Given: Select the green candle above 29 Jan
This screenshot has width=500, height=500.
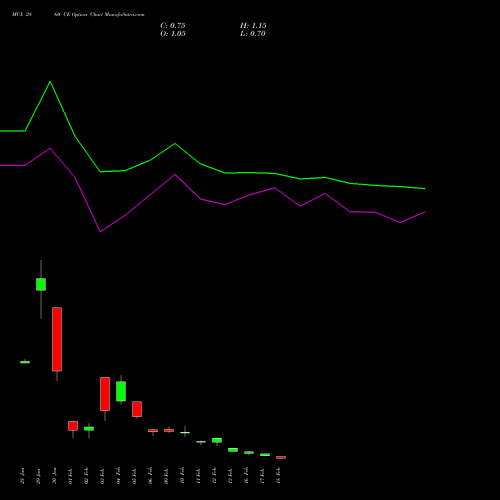Looking at the screenshot, I should point(41,284).
